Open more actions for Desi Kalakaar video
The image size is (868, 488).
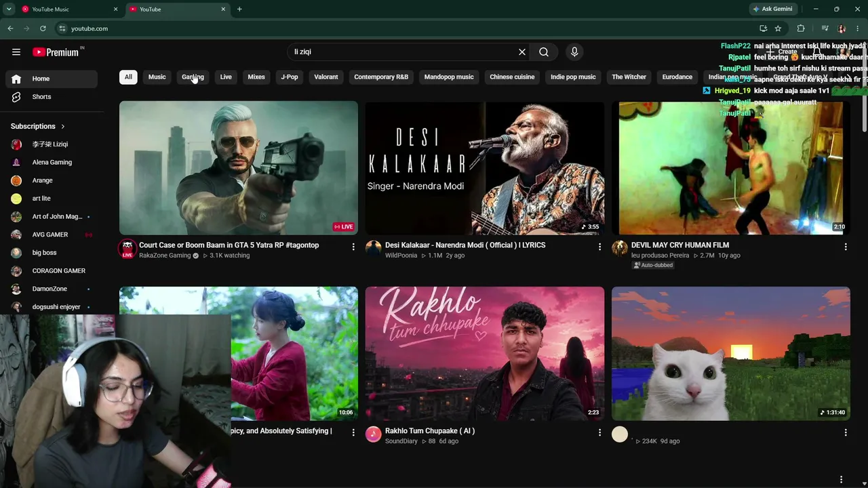click(599, 247)
